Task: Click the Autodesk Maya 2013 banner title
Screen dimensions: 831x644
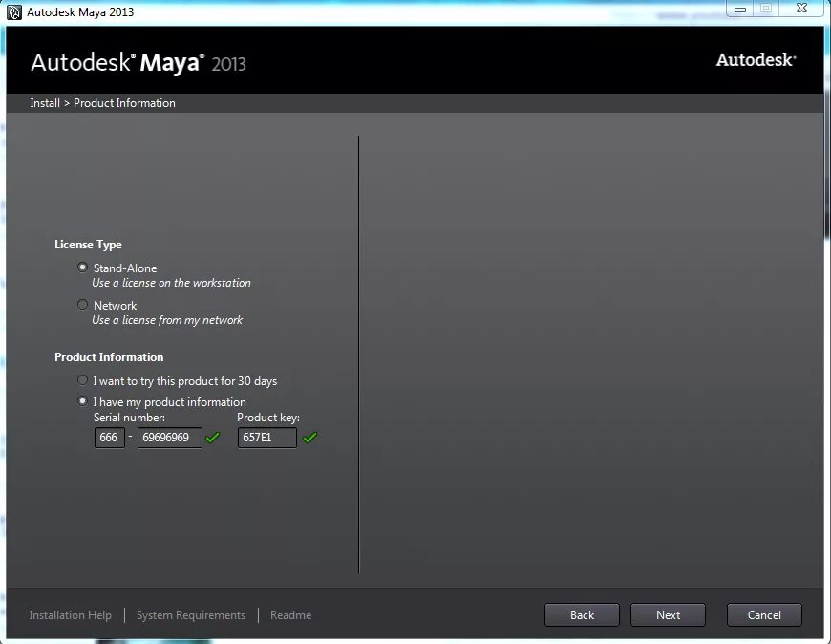Action: coord(138,62)
